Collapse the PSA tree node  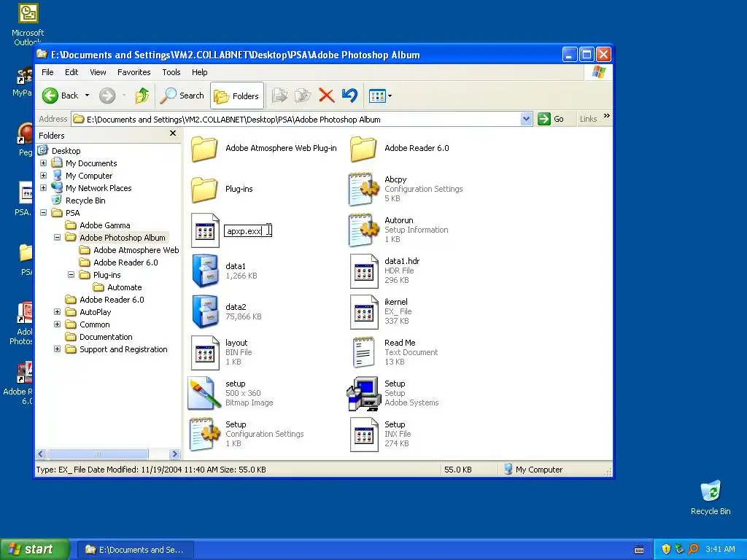point(43,213)
